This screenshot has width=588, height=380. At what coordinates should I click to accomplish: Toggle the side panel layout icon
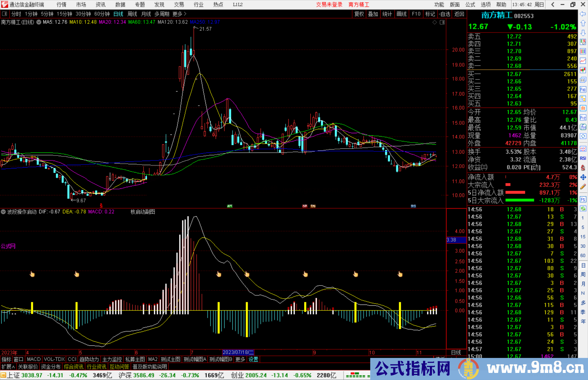[4, 14]
